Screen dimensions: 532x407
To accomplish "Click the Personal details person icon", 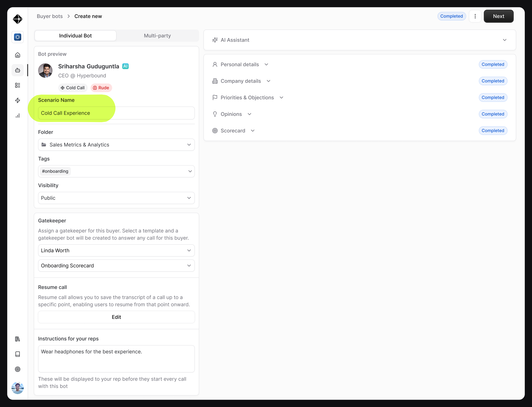I will tap(215, 64).
